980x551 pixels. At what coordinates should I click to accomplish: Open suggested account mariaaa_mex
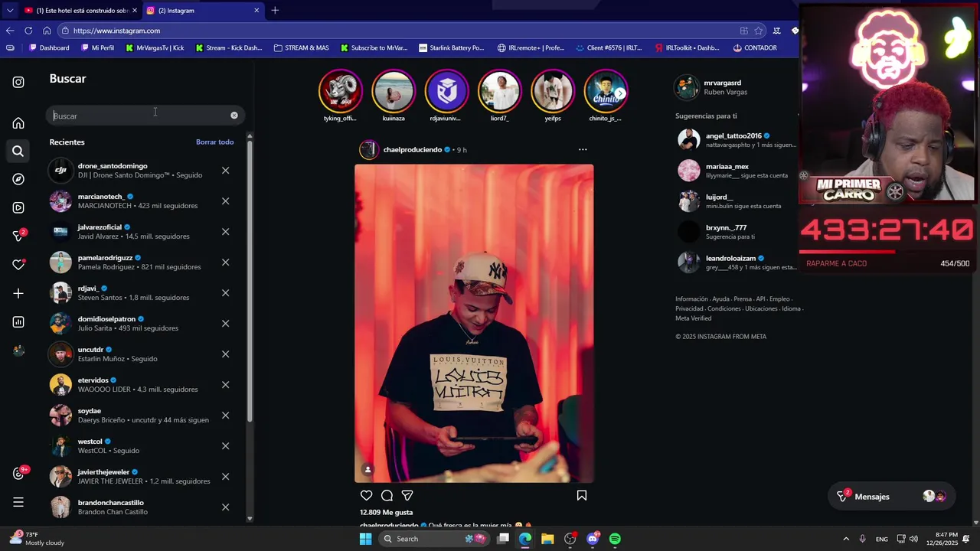727,166
